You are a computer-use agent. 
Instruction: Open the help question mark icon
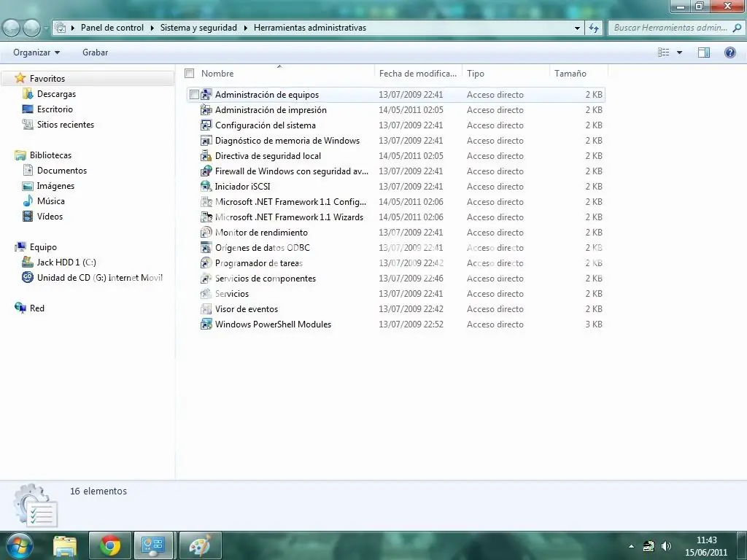click(729, 52)
